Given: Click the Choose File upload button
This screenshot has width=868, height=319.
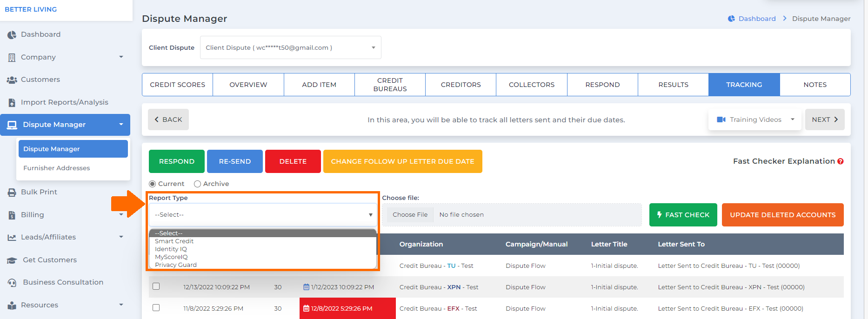Looking at the screenshot, I should (x=410, y=215).
